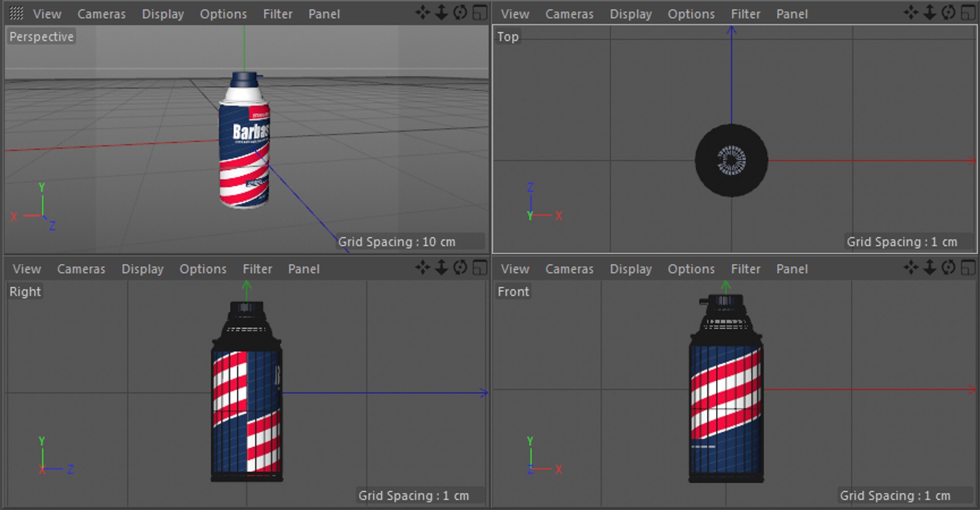This screenshot has height=510, width=980.
Task: Click 'Grid Spacing : 1 cm' in Front view
Action: [895, 496]
